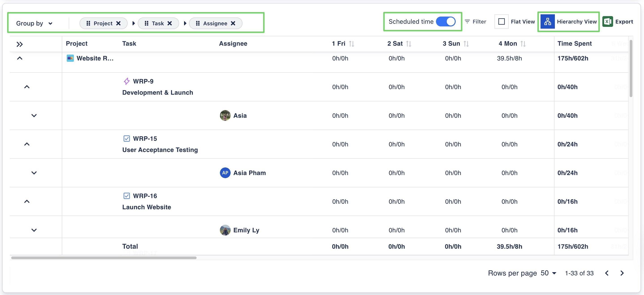Expand all rows with double chevron
Screen dimensions: 644x295
[x=19, y=44]
